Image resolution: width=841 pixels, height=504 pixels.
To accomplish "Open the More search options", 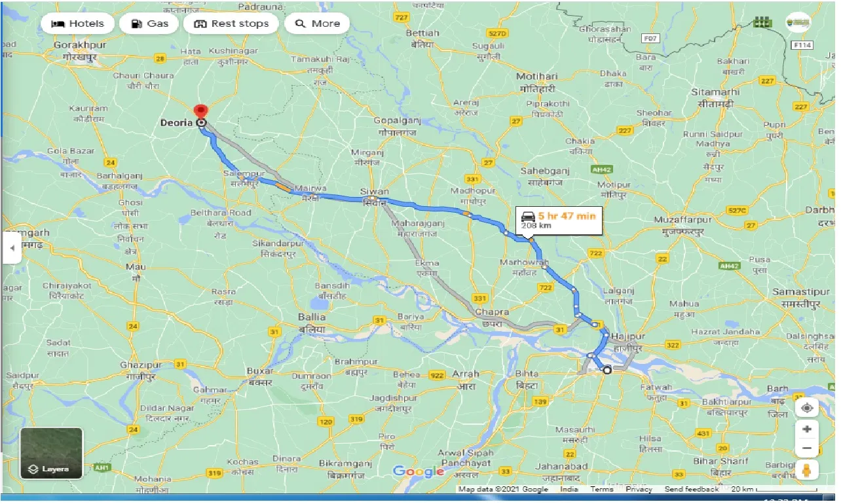I will 317,24.
